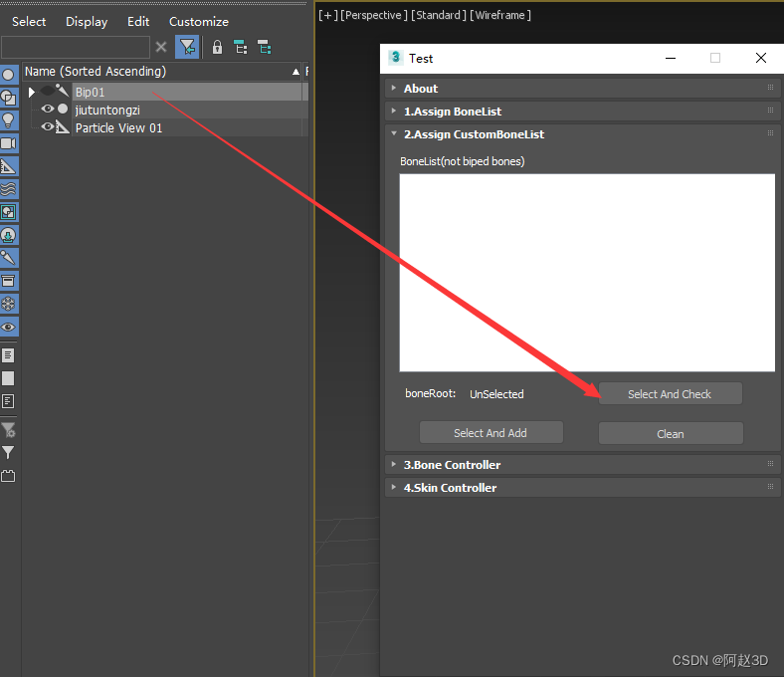Toggle the Selection Filter funnel button

tap(187, 48)
